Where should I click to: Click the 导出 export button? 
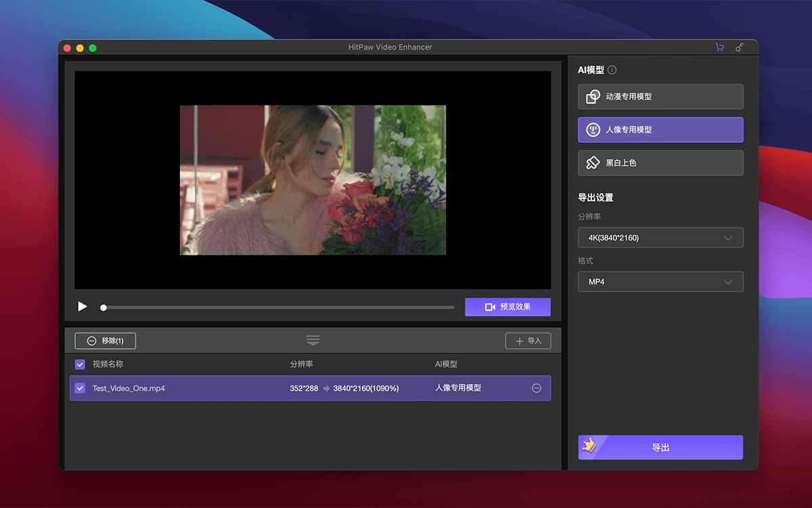(x=660, y=448)
